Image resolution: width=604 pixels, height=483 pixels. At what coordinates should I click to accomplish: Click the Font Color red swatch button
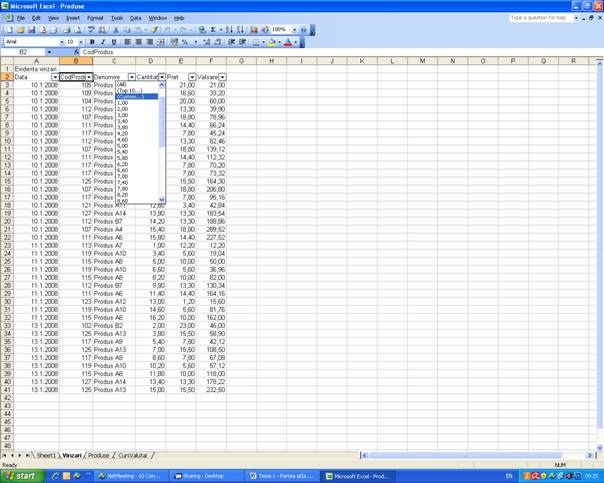[289, 42]
